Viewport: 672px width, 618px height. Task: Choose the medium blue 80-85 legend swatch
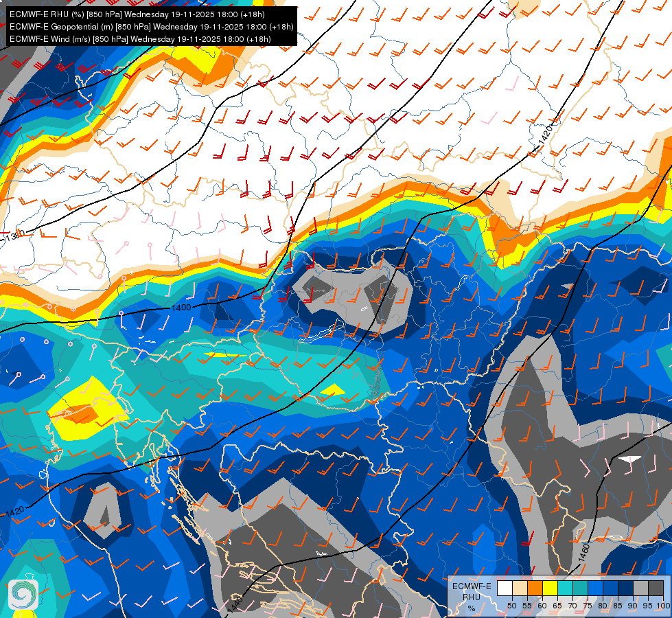pyautogui.click(x=610, y=588)
